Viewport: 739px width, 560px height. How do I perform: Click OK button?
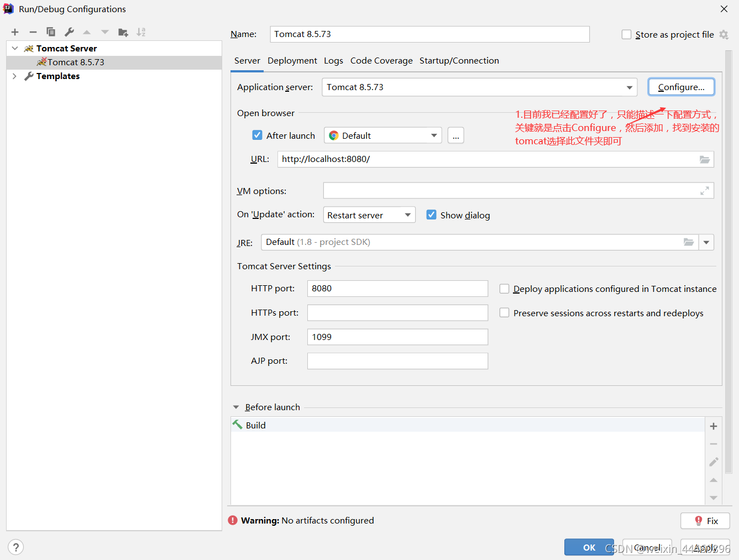(x=589, y=547)
